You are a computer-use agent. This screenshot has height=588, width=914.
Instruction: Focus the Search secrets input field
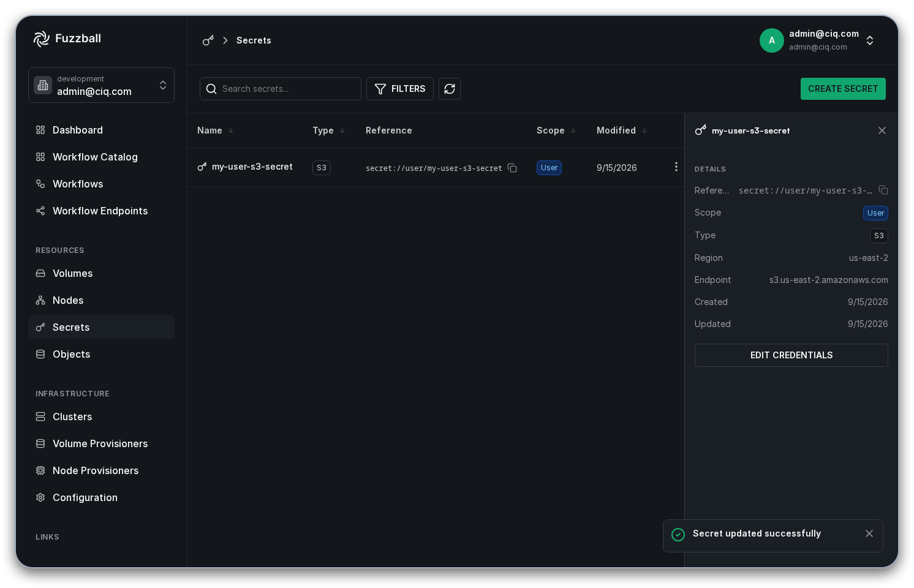[281, 89]
